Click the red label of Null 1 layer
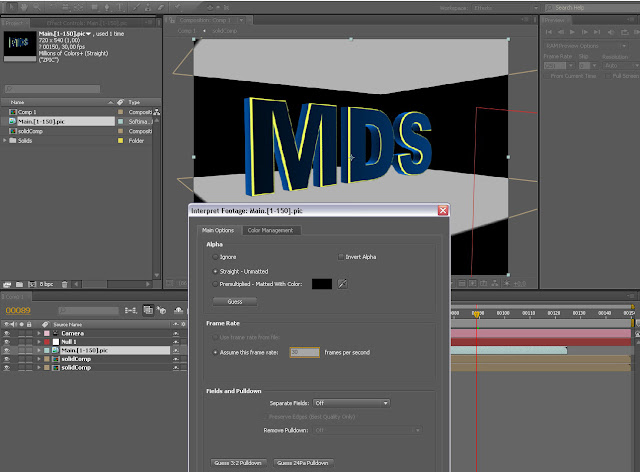The width and height of the screenshot is (640, 472). point(47,342)
